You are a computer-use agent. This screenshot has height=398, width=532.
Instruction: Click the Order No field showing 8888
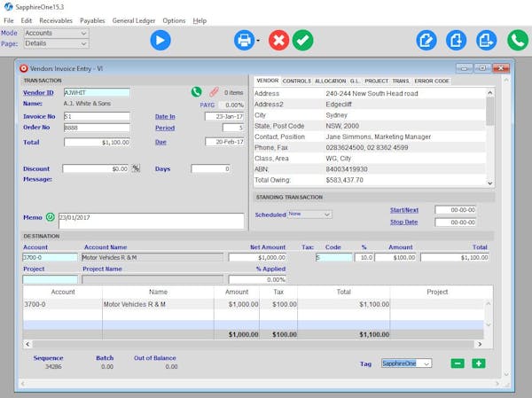point(97,128)
